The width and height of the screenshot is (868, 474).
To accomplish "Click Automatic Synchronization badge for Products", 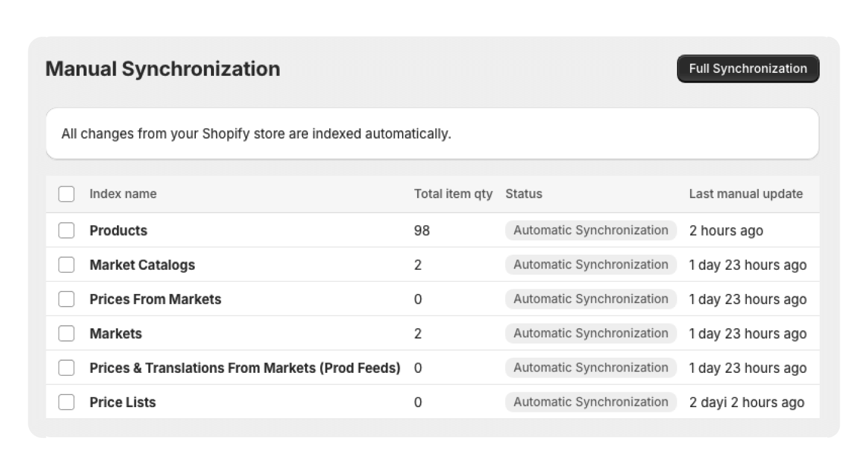I will (590, 230).
